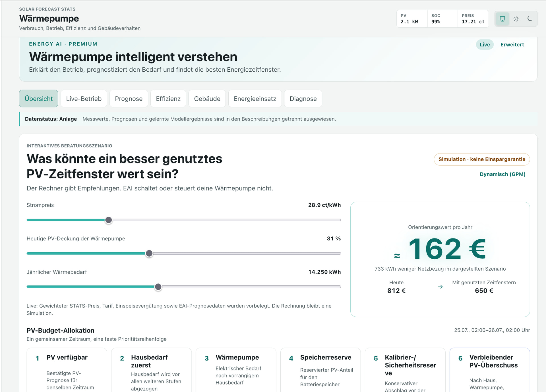Click the PREIS 17.21 ct status tile
Viewport: 546px width, 392px height.
(x=473, y=19)
